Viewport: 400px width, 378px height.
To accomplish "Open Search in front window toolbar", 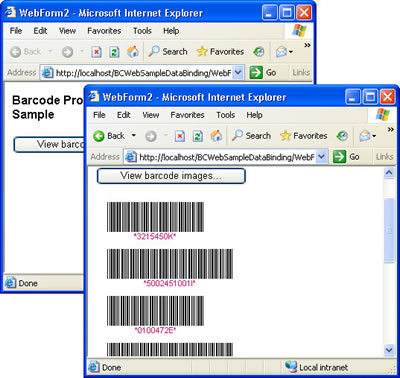I will click(251, 136).
